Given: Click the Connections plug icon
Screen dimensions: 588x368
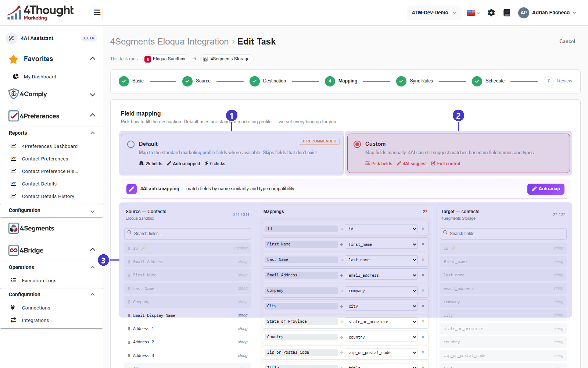Looking at the screenshot, I should (13, 308).
